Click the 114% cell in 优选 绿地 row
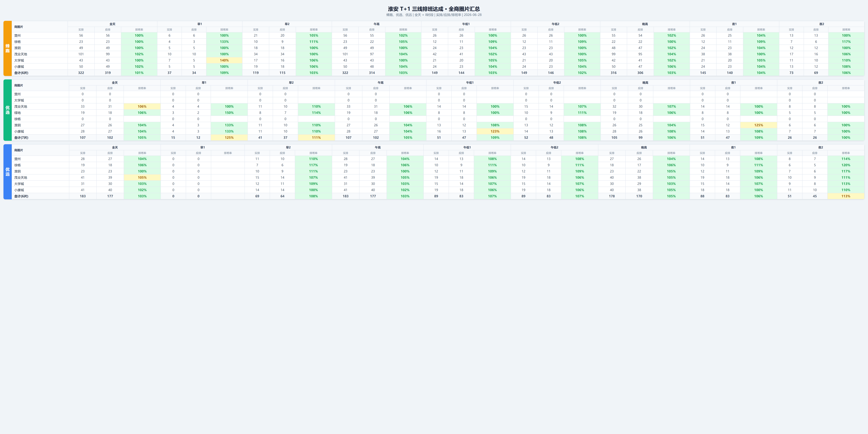868x434 pixels. [x=316, y=113]
